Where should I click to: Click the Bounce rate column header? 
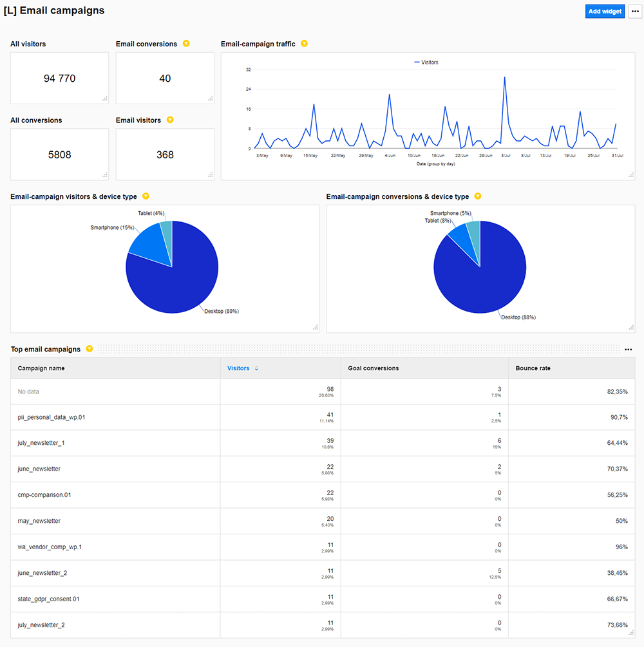click(x=533, y=368)
